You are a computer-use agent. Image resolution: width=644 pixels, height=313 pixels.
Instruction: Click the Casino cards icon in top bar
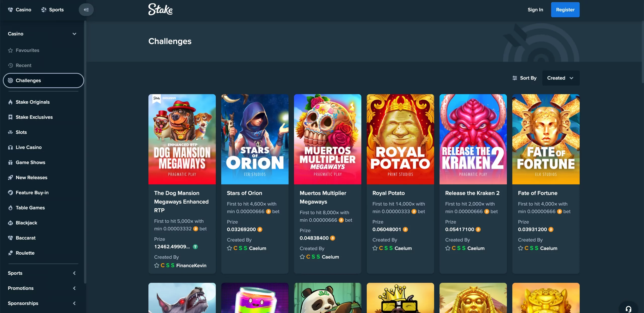click(10, 10)
